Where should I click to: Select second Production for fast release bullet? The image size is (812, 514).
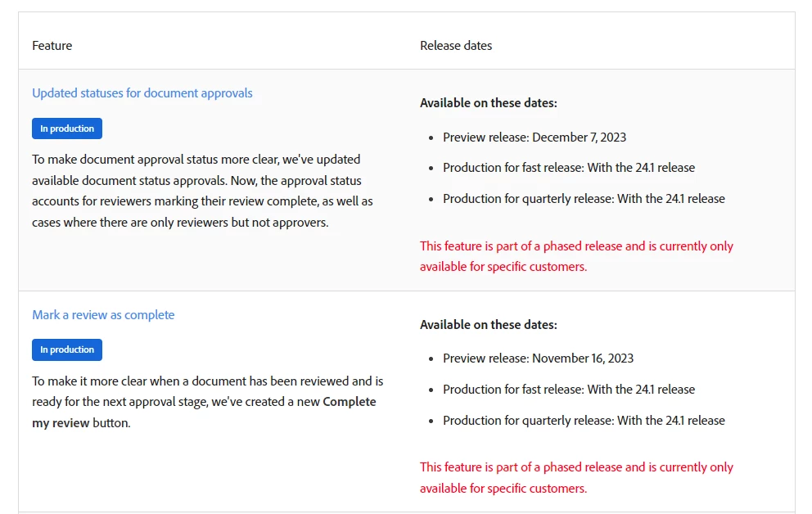(569, 390)
